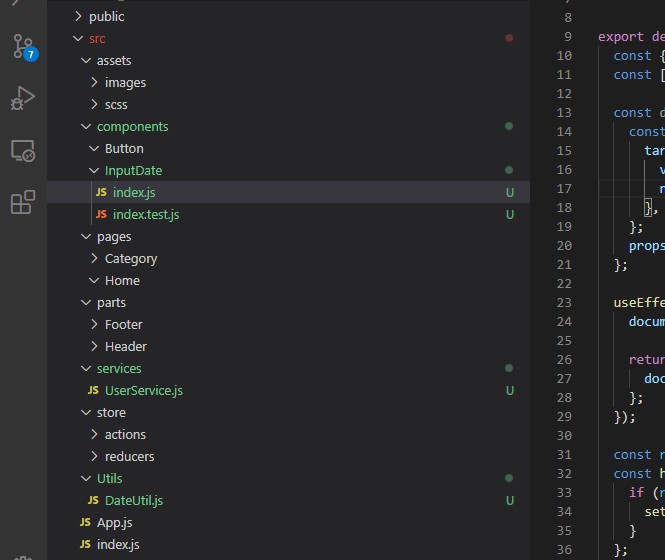This screenshot has height=560, width=665.
Task: Click the untracked U badge on index.test.js
Action: [x=510, y=215]
